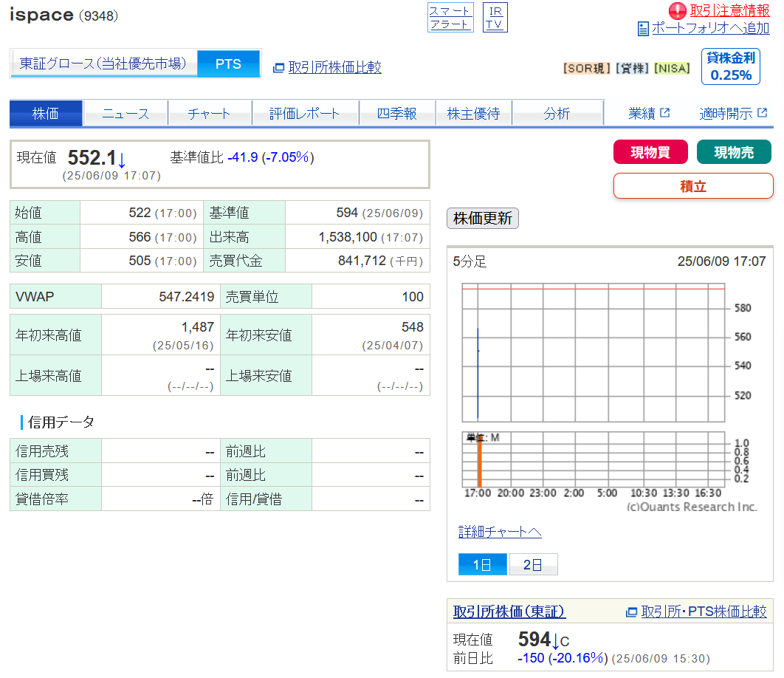Click the 現物買 buy button
This screenshot has width=784, height=678.
point(650,152)
